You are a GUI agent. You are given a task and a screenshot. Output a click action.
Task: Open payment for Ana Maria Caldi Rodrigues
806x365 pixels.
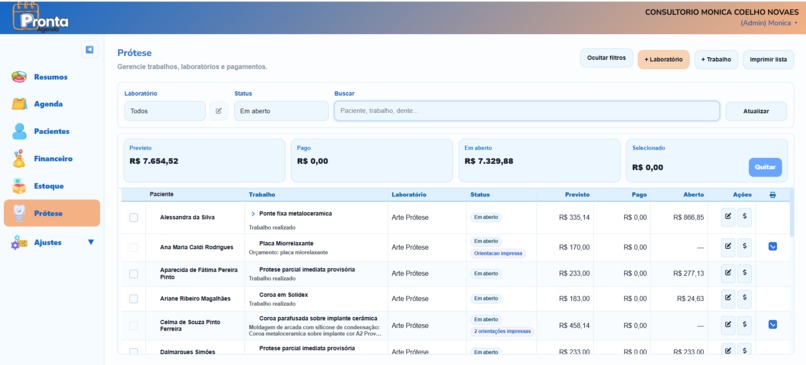(x=744, y=247)
